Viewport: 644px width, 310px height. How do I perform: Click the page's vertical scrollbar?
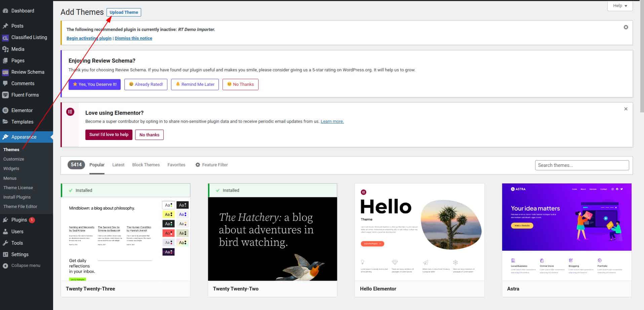642,56
